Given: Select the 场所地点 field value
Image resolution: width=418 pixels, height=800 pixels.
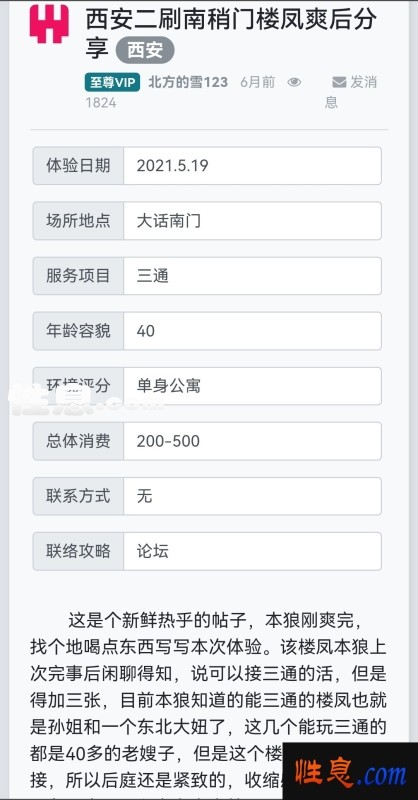Looking at the screenshot, I should [252, 221].
